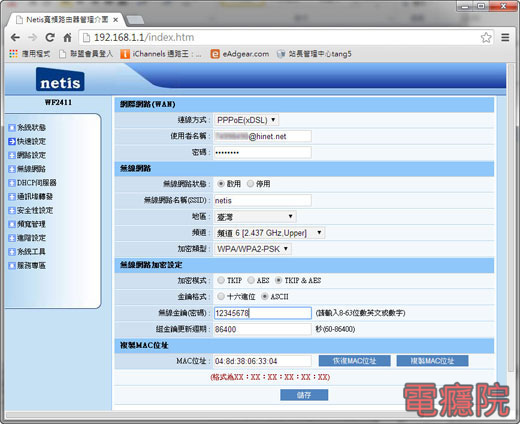Choose 十六進位 key format radio
Viewport: 520px width, 424px height.
(x=221, y=296)
